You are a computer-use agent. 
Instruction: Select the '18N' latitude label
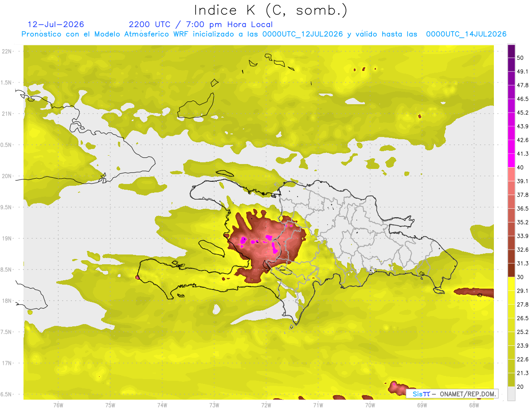click(7, 301)
